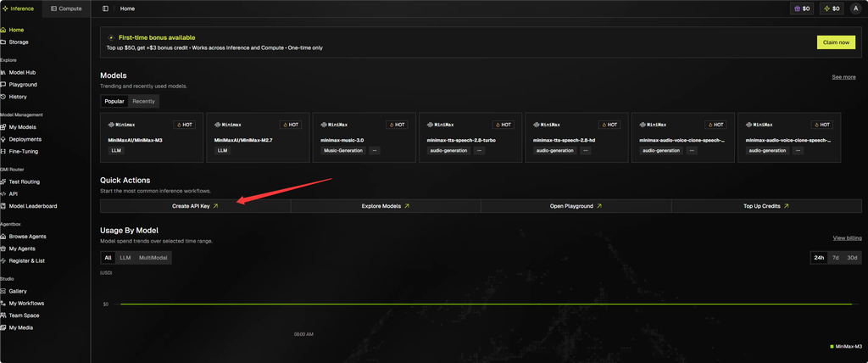The image size is (868, 363).
Task: Open the account avatar labeled A
Action: (856, 8)
